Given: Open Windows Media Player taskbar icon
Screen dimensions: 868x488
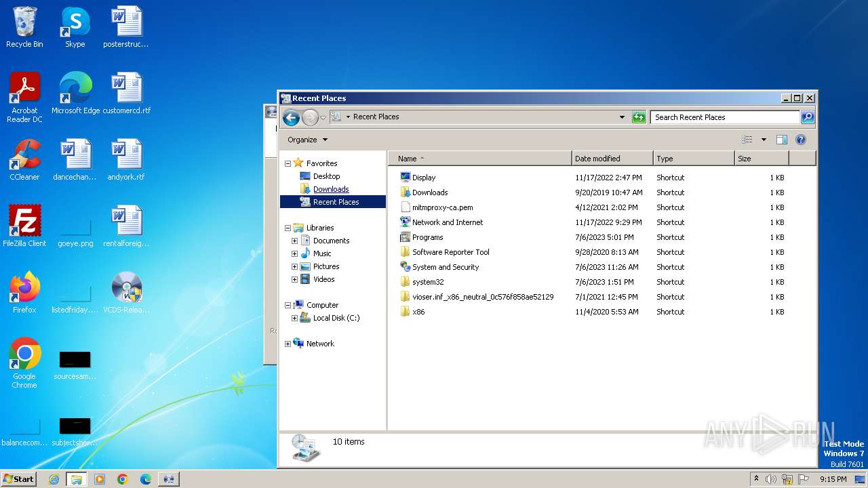Looking at the screenshot, I should click(100, 479).
